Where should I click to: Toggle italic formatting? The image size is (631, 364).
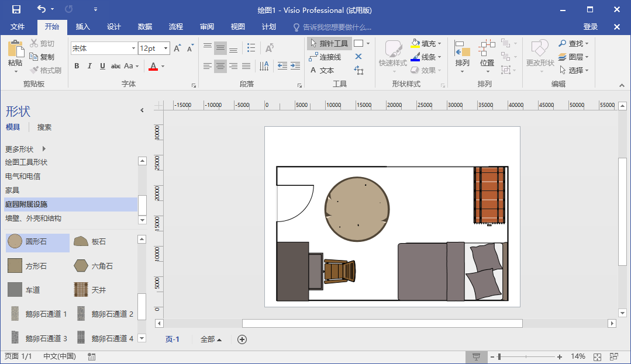[89, 66]
